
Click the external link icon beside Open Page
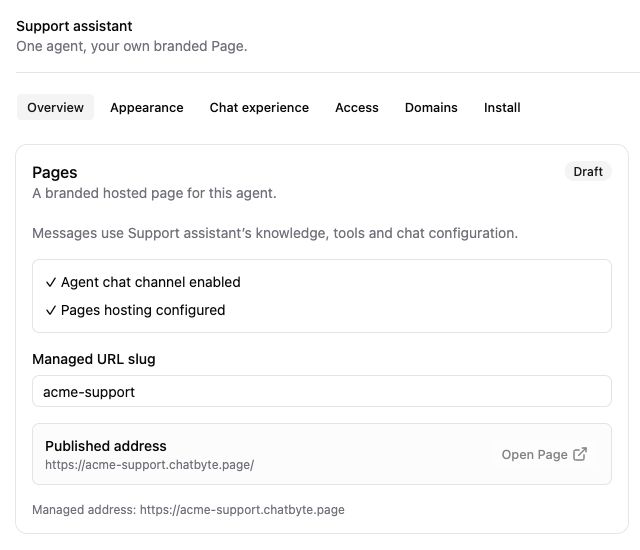[x=580, y=454]
